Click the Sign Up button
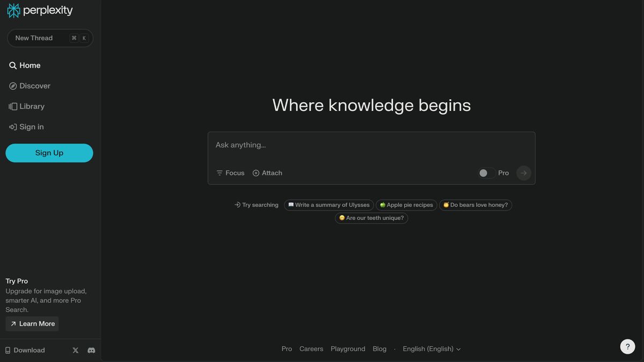Viewport: 644px width, 362px height. pos(49,153)
